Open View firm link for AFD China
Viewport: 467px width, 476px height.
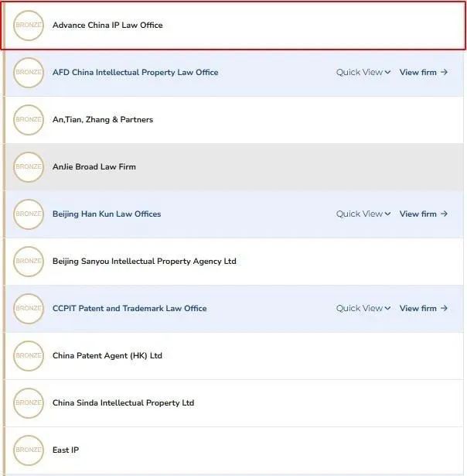pos(424,73)
